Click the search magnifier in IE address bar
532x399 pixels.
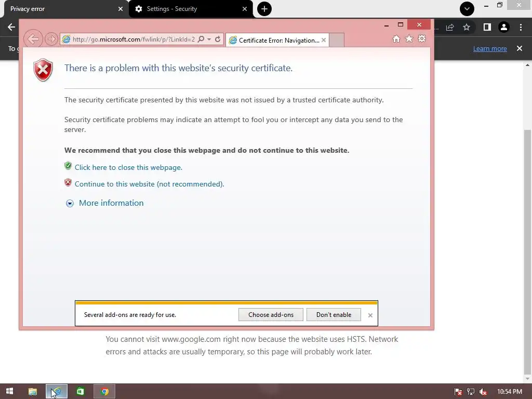(201, 39)
